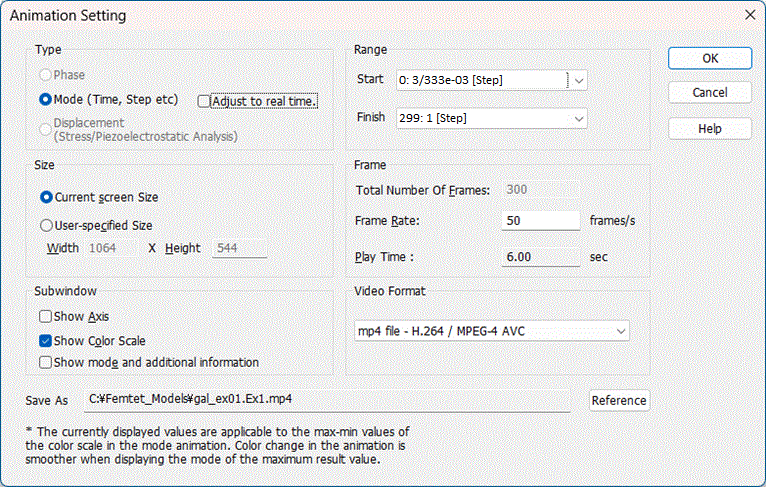The width and height of the screenshot is (766, 487).
Task: Enable Show mode and additional information
Action: 45,362
